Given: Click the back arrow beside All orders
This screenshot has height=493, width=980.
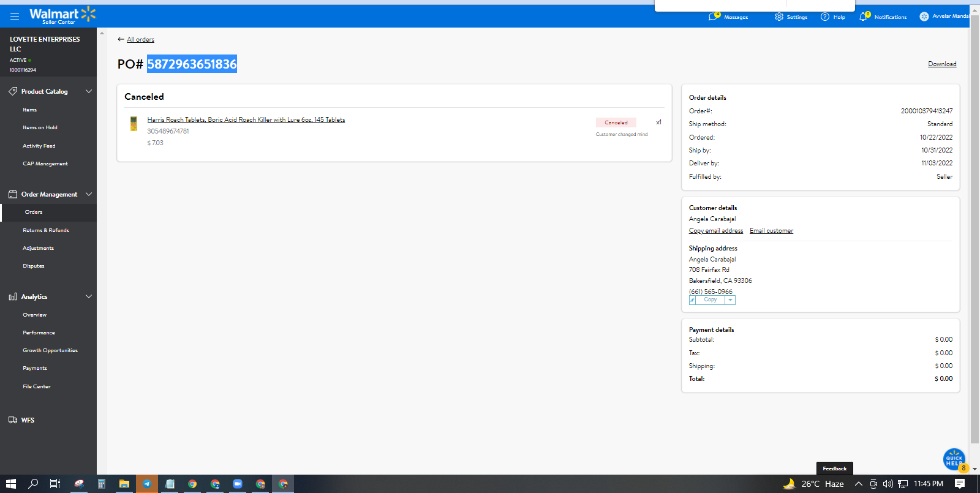Looking at the screenshot, I should click(121, 39).
